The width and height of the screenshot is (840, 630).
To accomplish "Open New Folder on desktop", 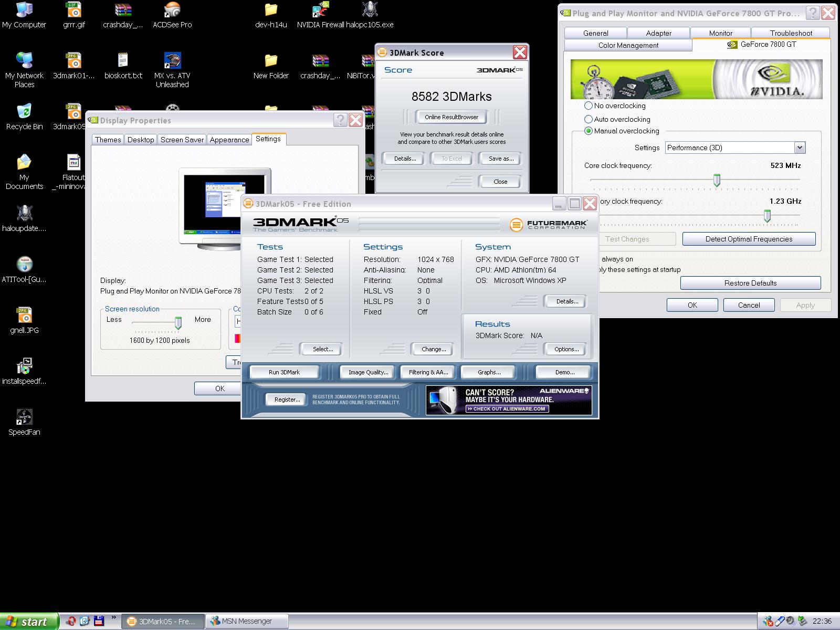I will [271, 66].
